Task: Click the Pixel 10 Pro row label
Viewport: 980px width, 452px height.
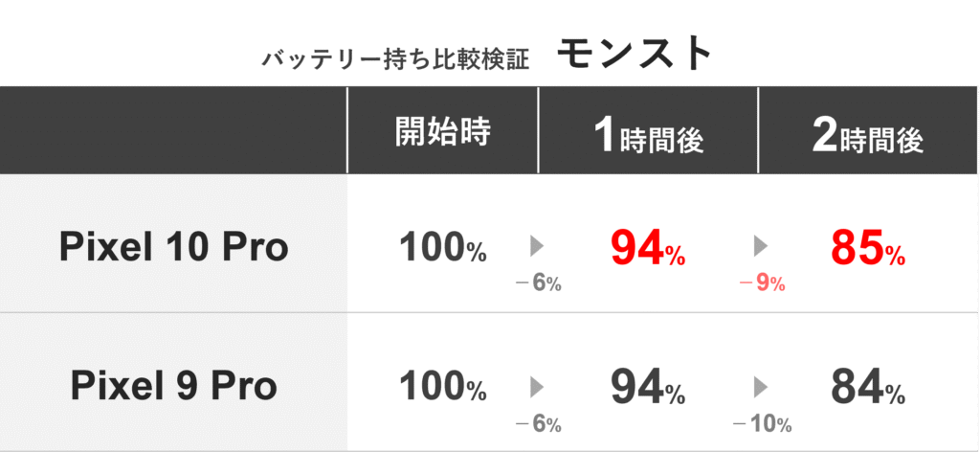Action: (173, 248)
